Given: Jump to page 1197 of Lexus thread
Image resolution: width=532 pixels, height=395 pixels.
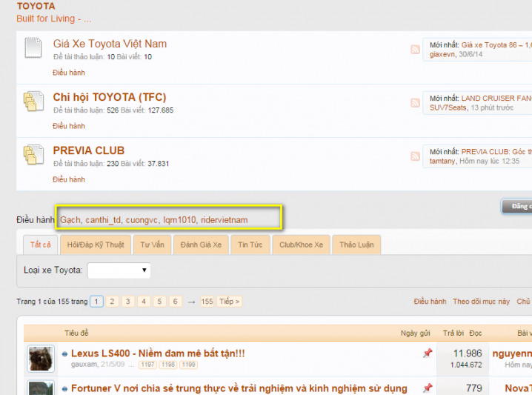Looking at the screenshot, I should tap(147, 365).
